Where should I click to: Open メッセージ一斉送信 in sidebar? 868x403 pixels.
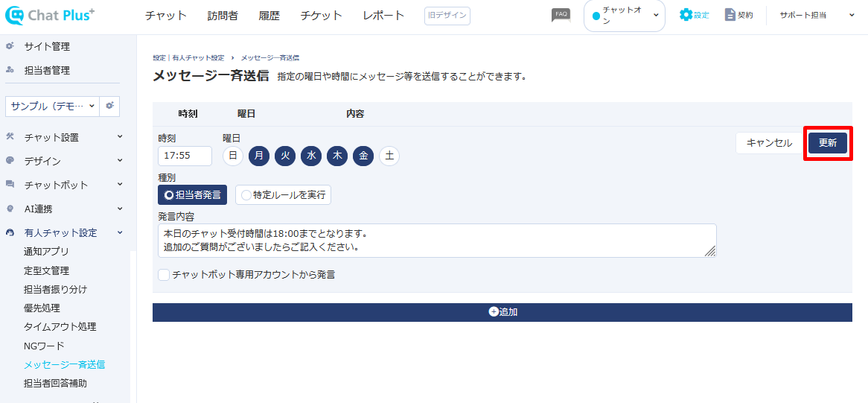pyautogui.click(x=64, y=364)
